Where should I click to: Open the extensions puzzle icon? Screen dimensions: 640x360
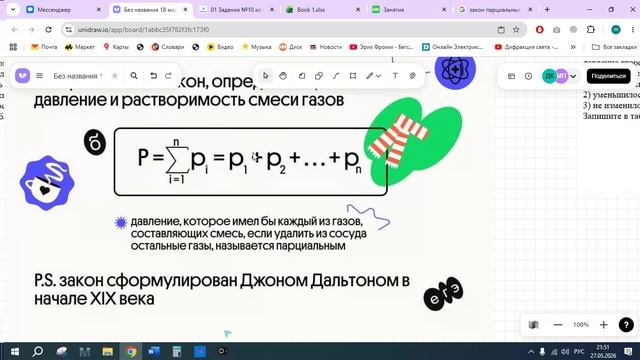click(x=591, y=29)
